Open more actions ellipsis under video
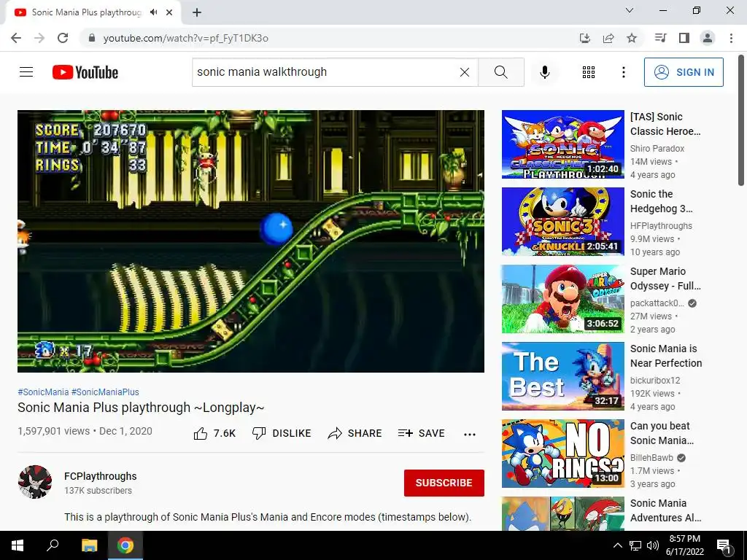Viewport: 747px width, 560px height. (470, 434)
